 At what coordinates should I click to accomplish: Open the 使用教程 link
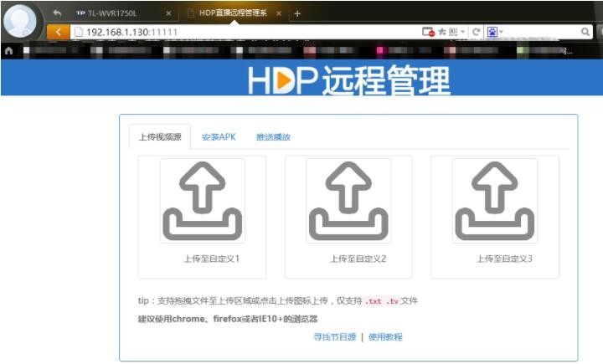[x=385, y=337]
